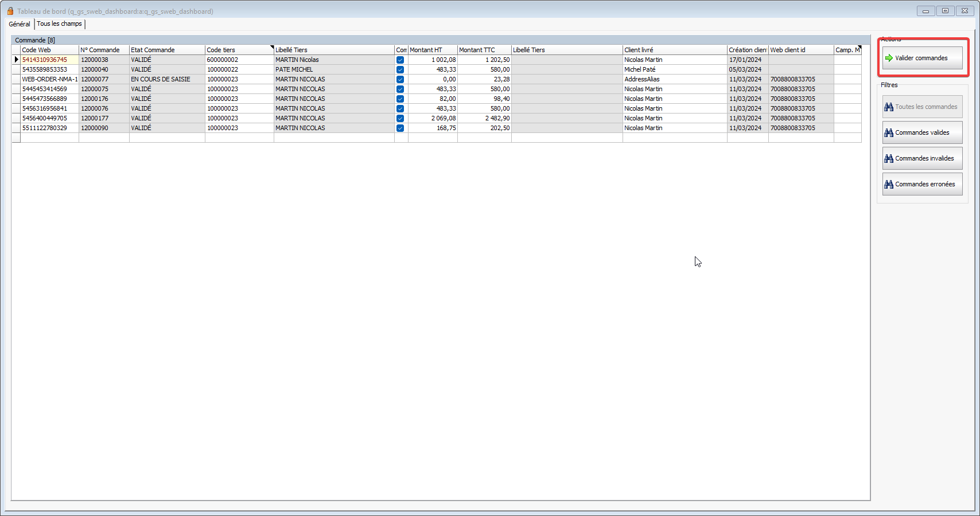Screen dimensions: 980x516
Task: Toggle checkbox for order 12000038
Action: 400,60
